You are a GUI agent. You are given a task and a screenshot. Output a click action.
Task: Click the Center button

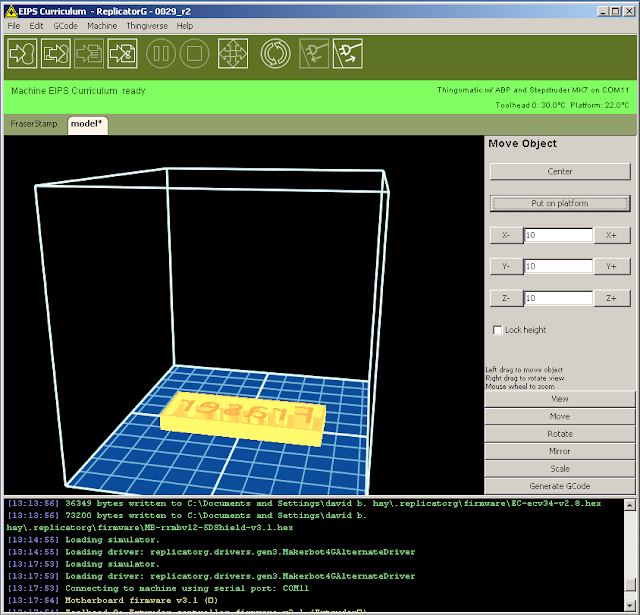coord(560,171)
